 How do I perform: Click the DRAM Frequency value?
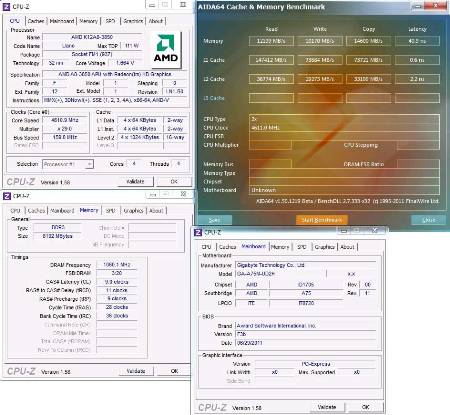[x=117, y=265]
